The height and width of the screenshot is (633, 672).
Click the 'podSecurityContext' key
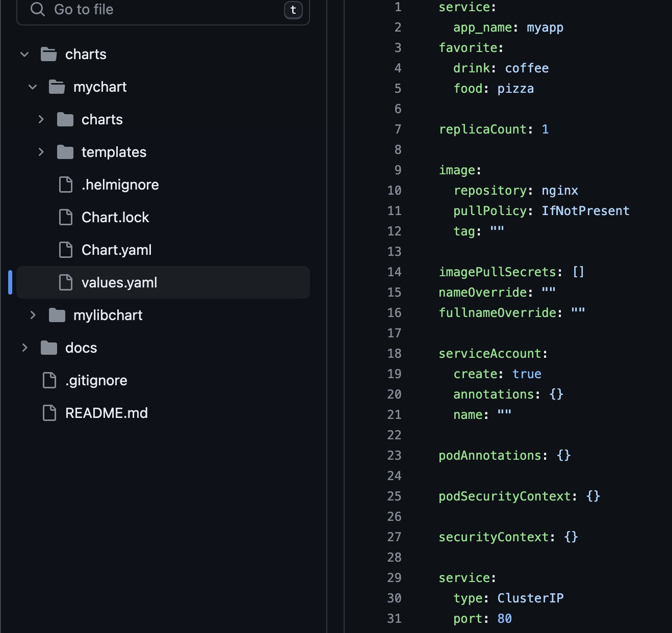pos(505,497)
